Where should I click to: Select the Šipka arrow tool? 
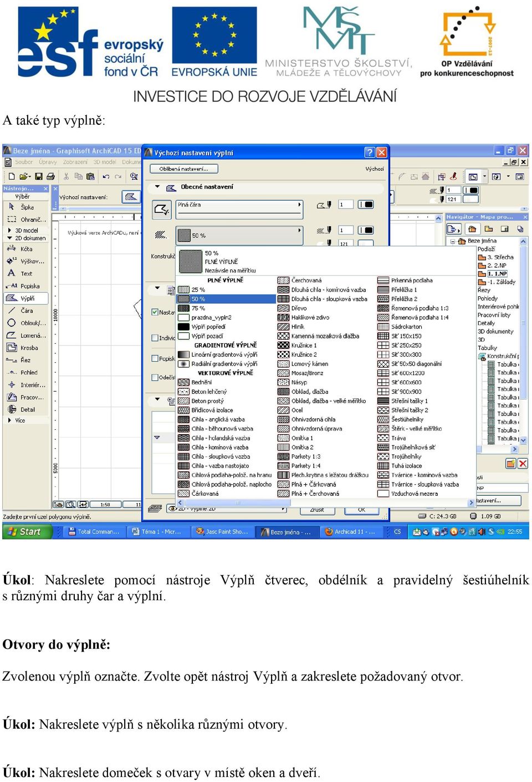[26, 207]
